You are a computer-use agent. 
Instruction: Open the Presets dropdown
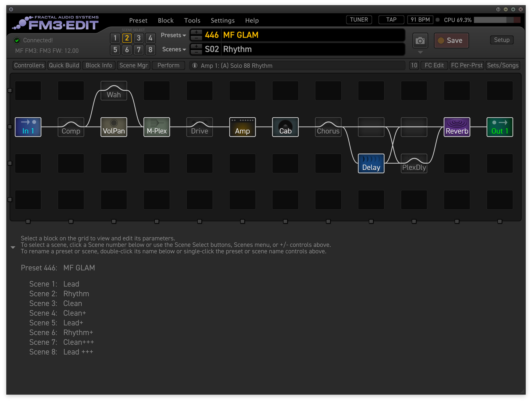173,35
